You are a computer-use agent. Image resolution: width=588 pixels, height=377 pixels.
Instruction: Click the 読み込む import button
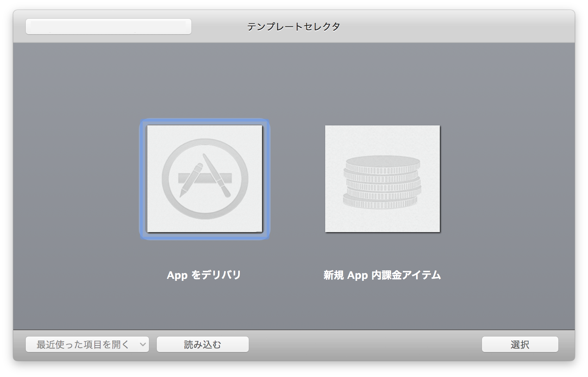coord(202,344)
